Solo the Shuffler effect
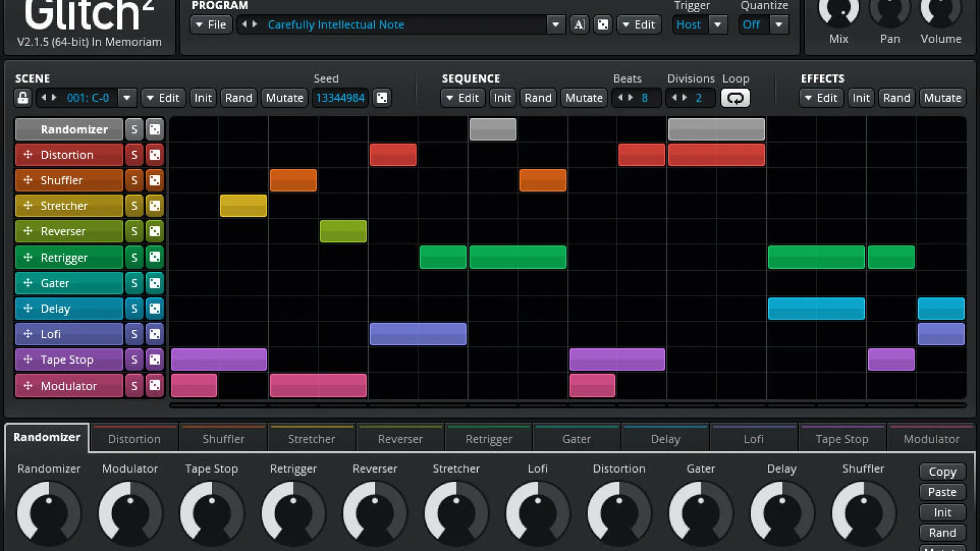The image size is (980, 551). click(x=134, y=181)
